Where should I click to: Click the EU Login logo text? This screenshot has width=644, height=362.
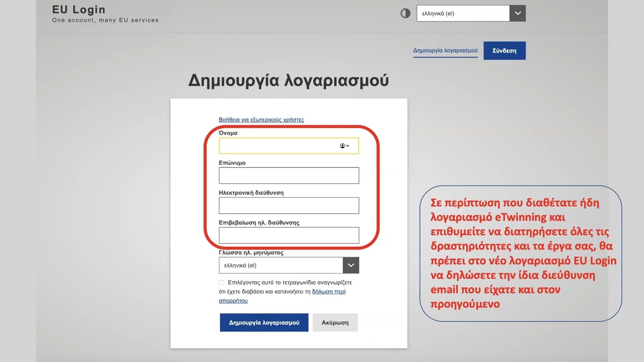coord(79,10)
